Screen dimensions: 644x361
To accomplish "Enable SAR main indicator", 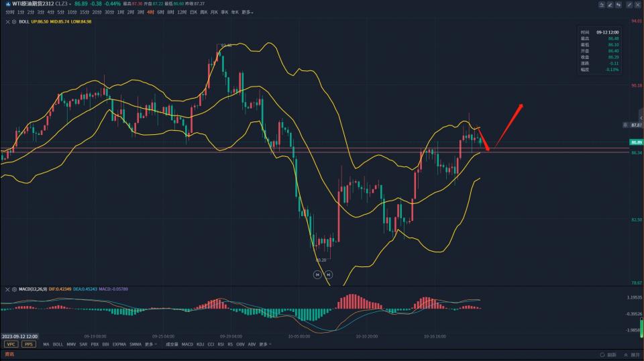I will [x=83, y=344].
